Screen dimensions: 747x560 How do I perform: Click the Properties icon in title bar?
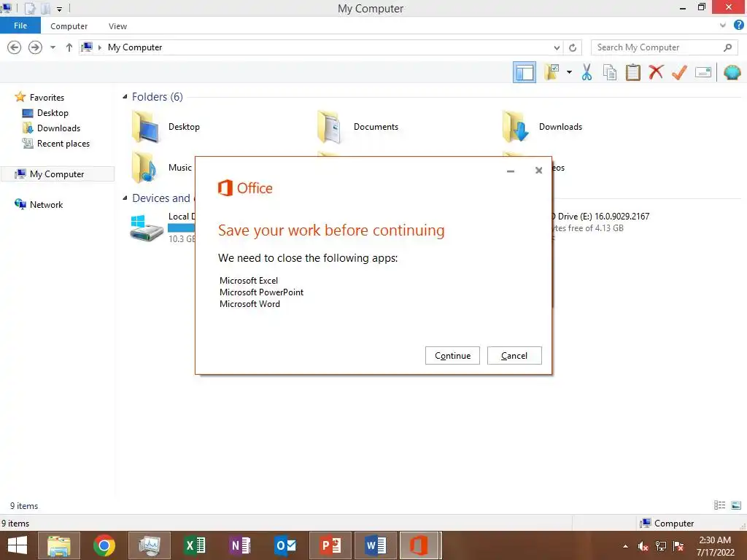pos(29,9)
